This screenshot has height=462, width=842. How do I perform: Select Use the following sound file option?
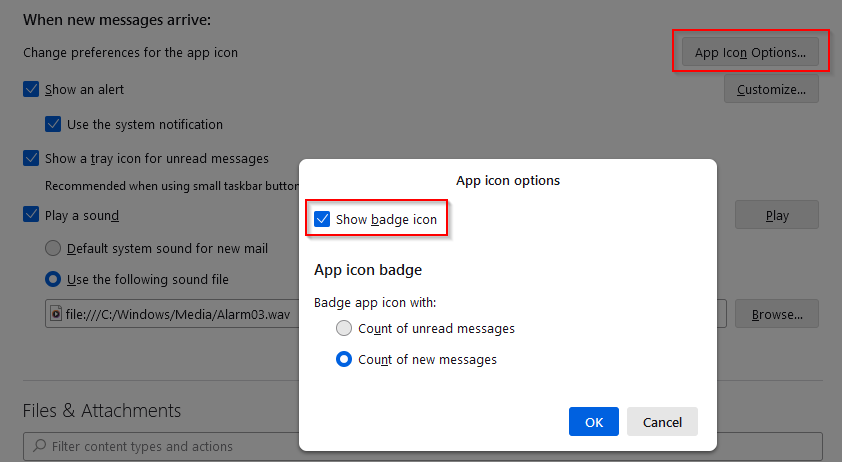pos(53,279)
